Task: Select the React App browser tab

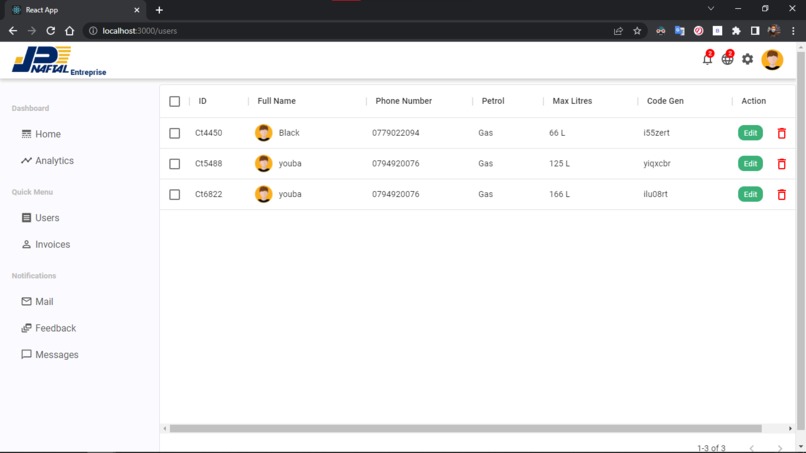Action: tap(75, 10)
